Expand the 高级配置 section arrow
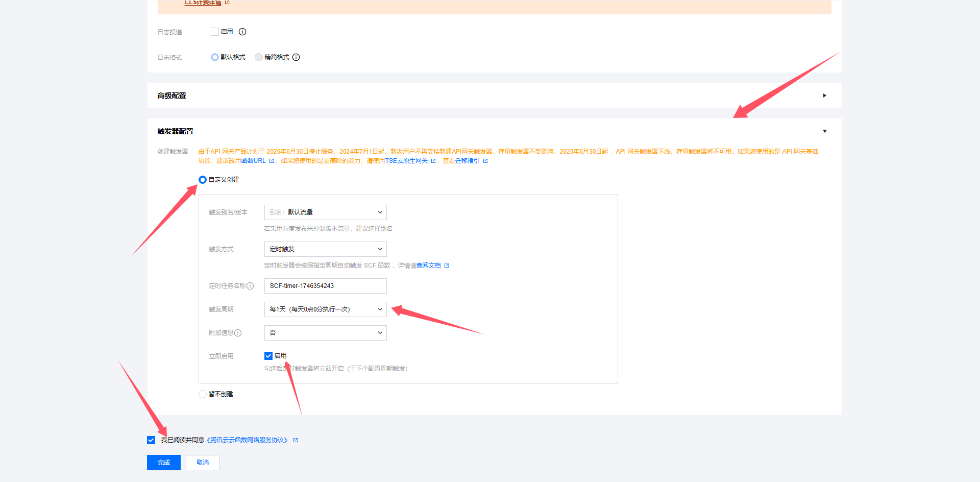This screenshot has width=980, height=482. point(824,95)
